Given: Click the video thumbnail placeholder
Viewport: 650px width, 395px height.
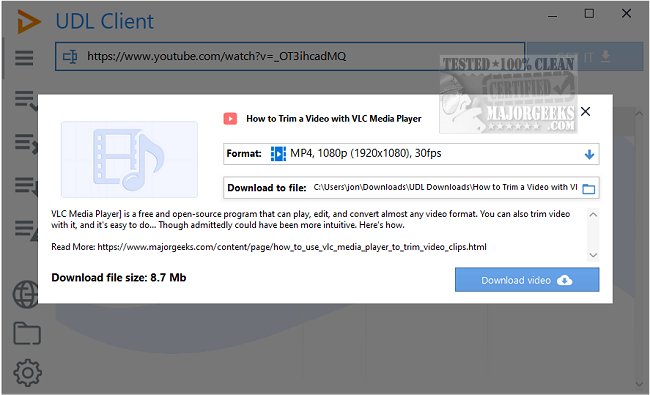Looking at the screenshot, I should click(x=129, y=160).
